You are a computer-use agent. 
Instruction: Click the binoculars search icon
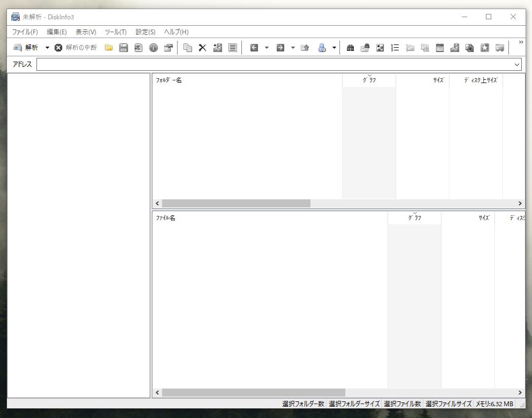(350, 48)
